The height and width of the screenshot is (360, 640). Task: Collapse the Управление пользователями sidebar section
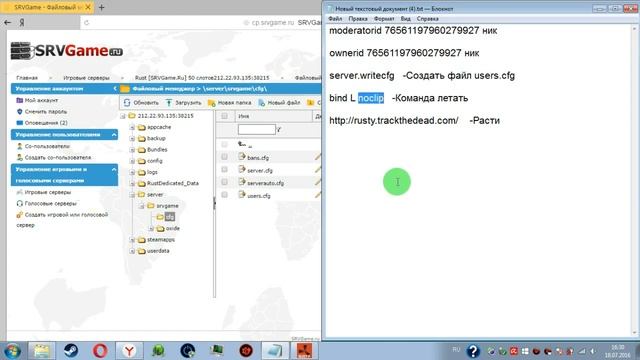114,135
